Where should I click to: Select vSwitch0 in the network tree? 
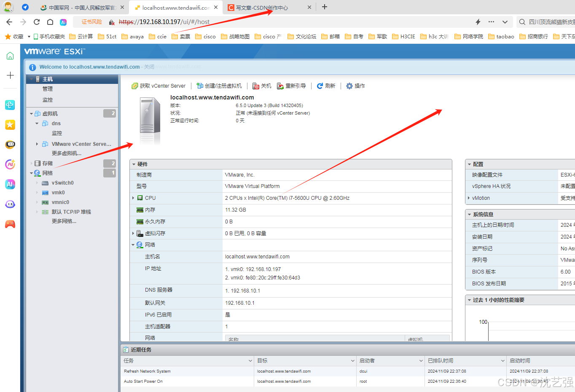62,183
